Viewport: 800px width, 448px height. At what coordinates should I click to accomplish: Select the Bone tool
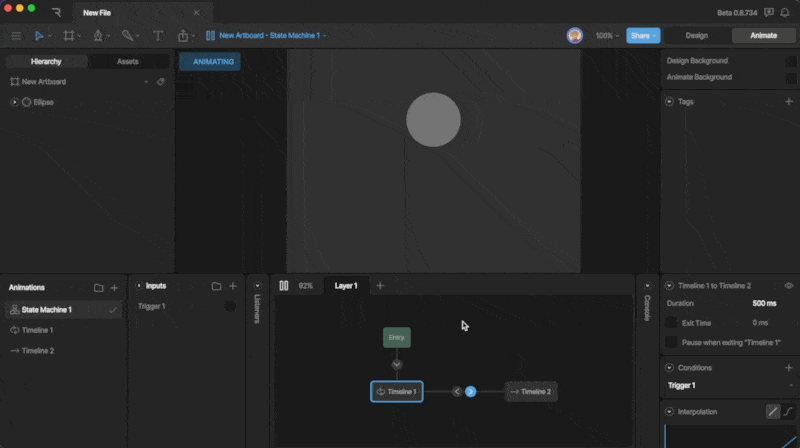click(x=127, y=36)
